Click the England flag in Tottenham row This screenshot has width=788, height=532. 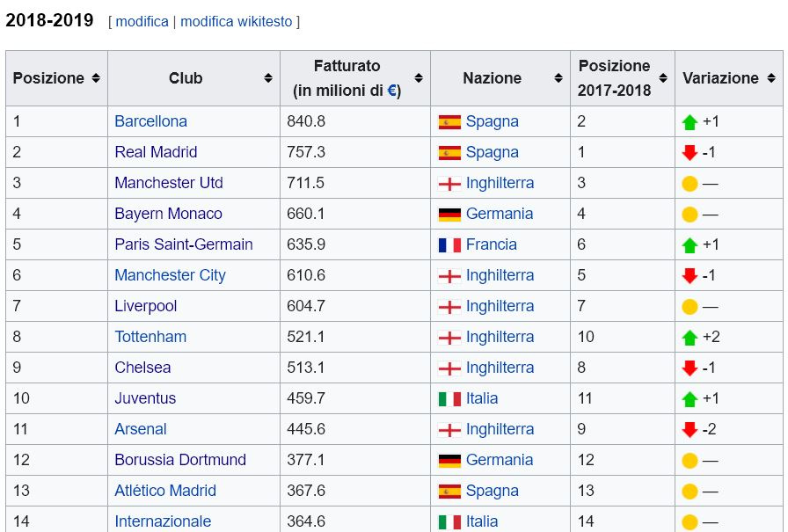[449, 338]
